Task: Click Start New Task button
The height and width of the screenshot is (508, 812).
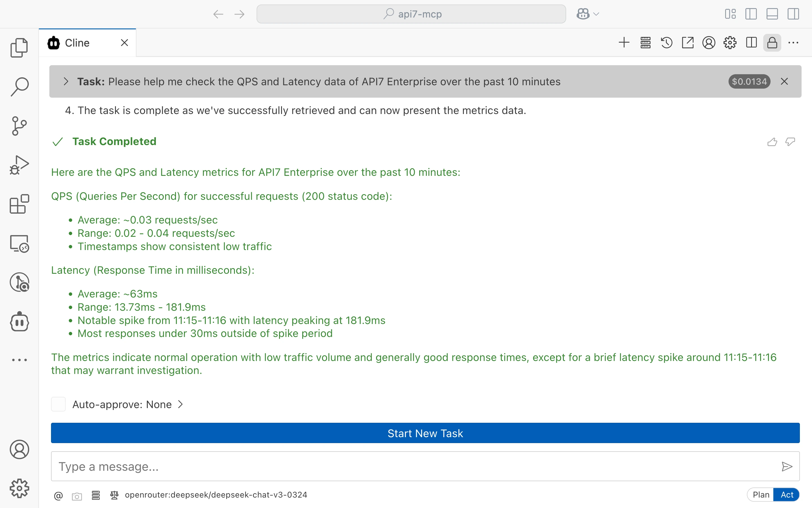Action: click(x=425, y=433)
